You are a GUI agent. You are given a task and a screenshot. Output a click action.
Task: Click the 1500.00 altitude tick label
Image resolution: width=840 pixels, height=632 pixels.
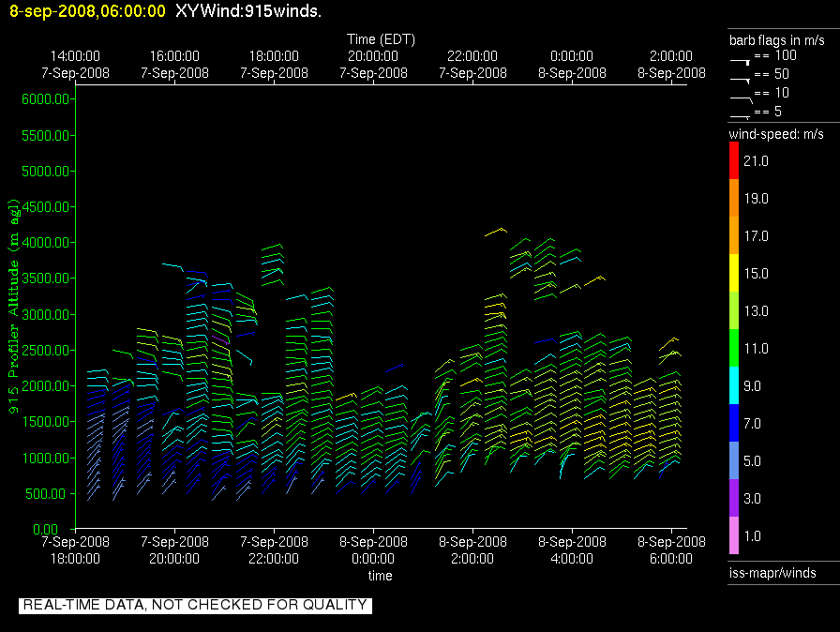46,422
